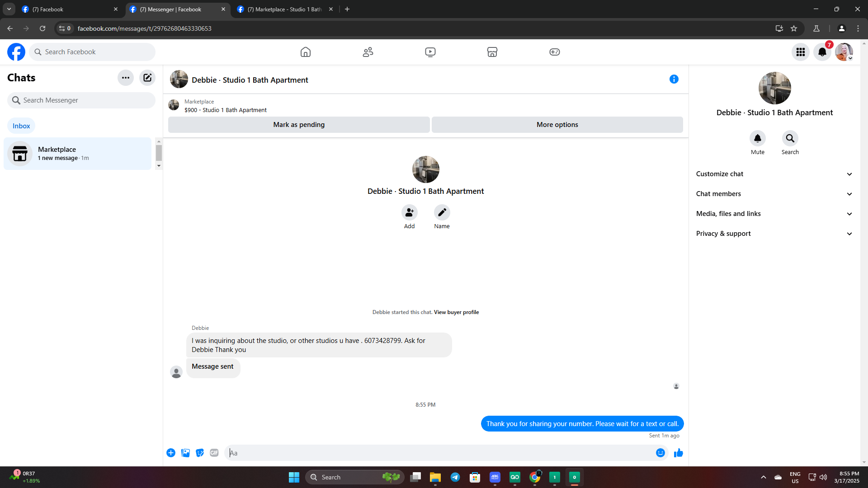Click the apartment thumbnail in the right panel
868x488 pixels.
click(x=775, y=88)
